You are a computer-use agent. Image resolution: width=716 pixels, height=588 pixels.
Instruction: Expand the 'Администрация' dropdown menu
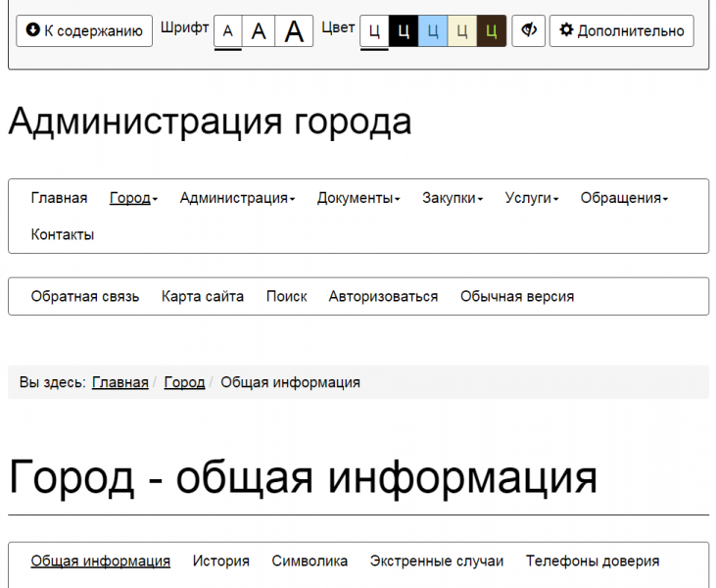pyautogui.click(x=237, y=198)
